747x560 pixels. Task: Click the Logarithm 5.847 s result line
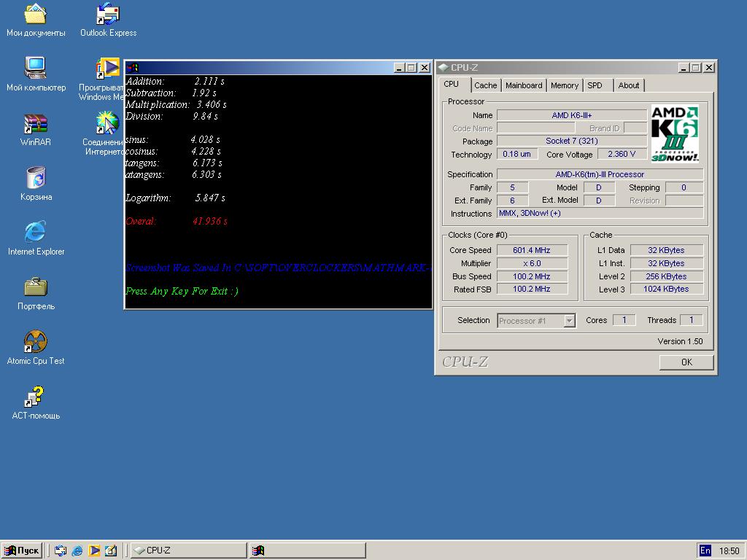175,198
